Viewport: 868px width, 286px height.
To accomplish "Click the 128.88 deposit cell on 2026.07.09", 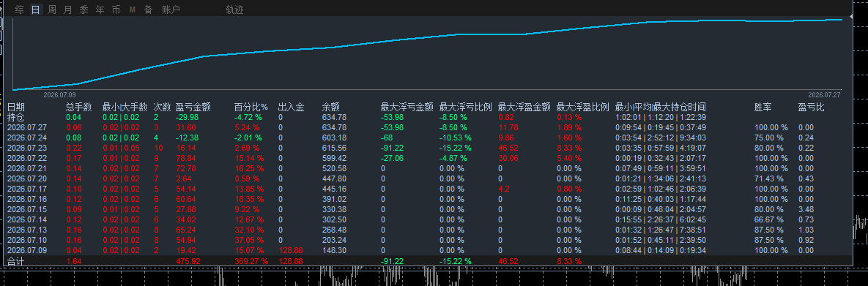I will [291, 250].
